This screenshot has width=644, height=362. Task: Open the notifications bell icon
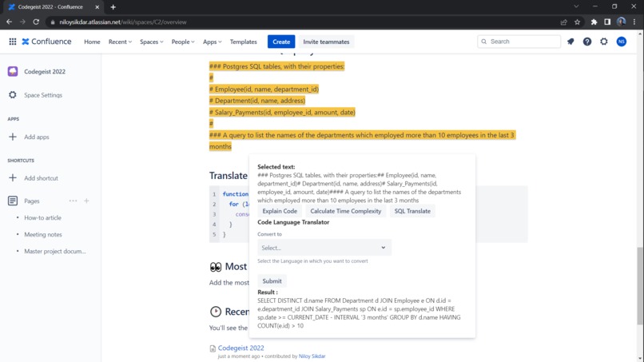coord(570,42)
